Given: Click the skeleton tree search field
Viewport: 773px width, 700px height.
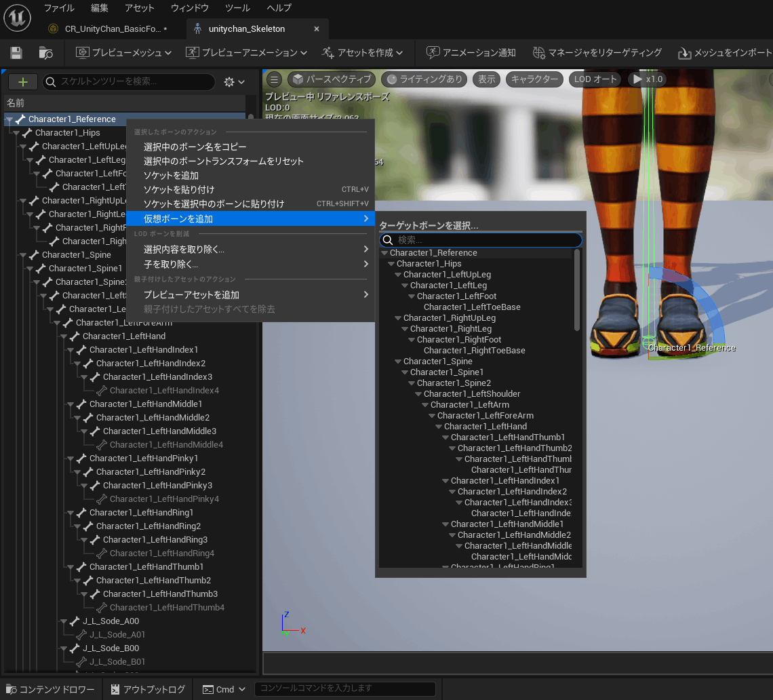Looking at the screenshot, I should pos(129,82).
